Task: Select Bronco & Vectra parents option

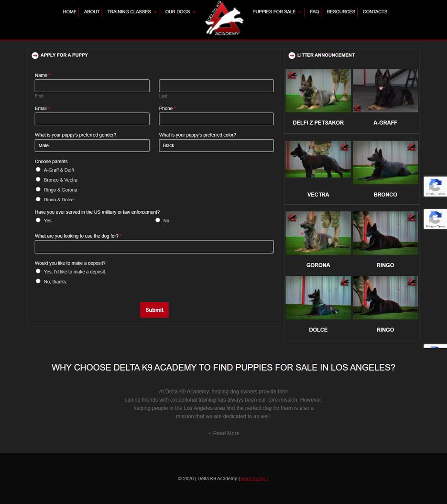Action: click(38, 179)
